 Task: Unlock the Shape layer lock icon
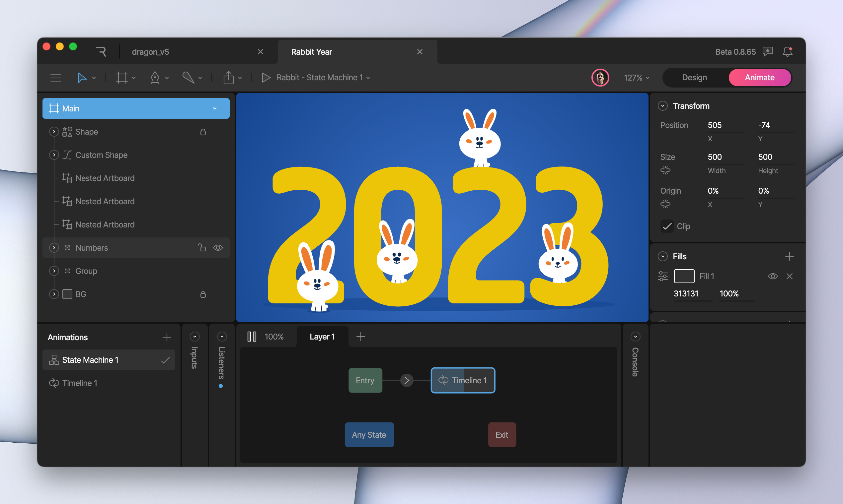click(203, 132)
